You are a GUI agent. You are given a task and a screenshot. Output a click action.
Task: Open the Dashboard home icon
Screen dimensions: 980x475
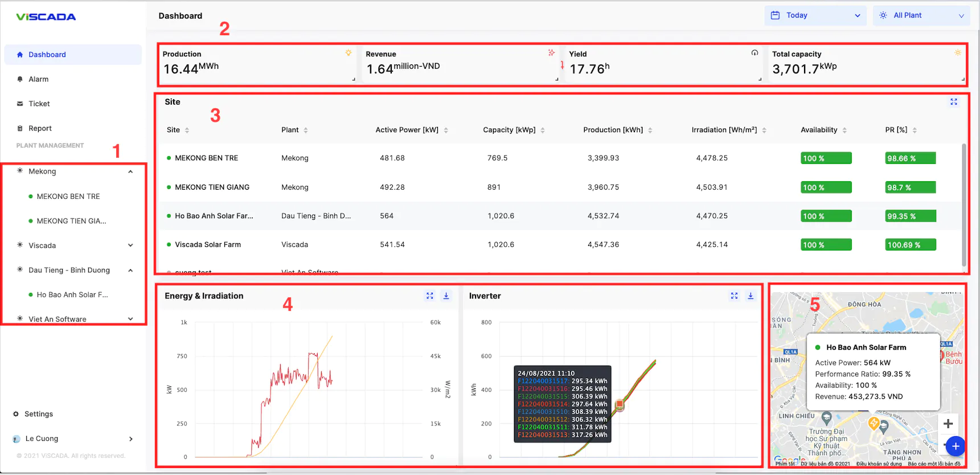tap(20, 55)
